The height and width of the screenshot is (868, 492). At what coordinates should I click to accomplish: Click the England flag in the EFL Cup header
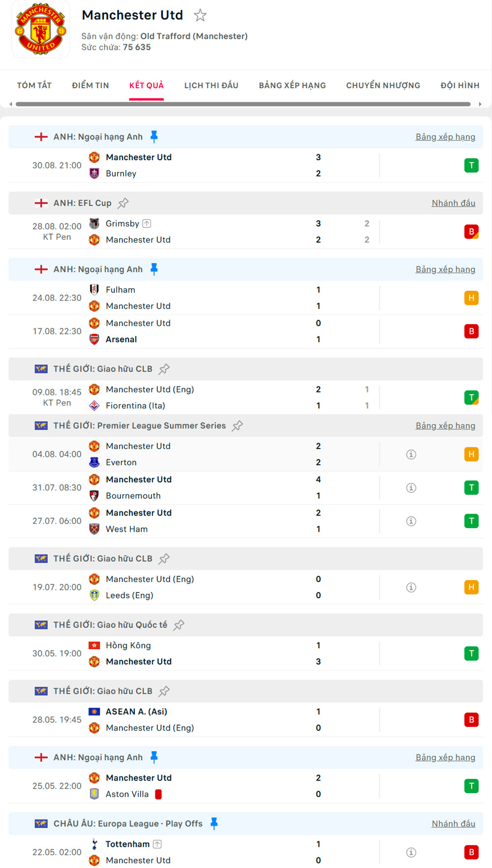41,203
